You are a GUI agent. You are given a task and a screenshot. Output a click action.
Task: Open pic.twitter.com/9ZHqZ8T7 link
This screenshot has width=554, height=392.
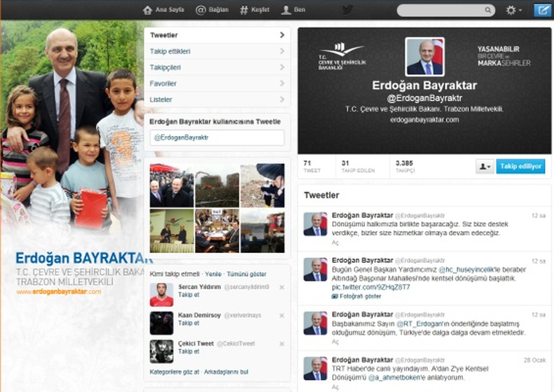tap(371, 287)
